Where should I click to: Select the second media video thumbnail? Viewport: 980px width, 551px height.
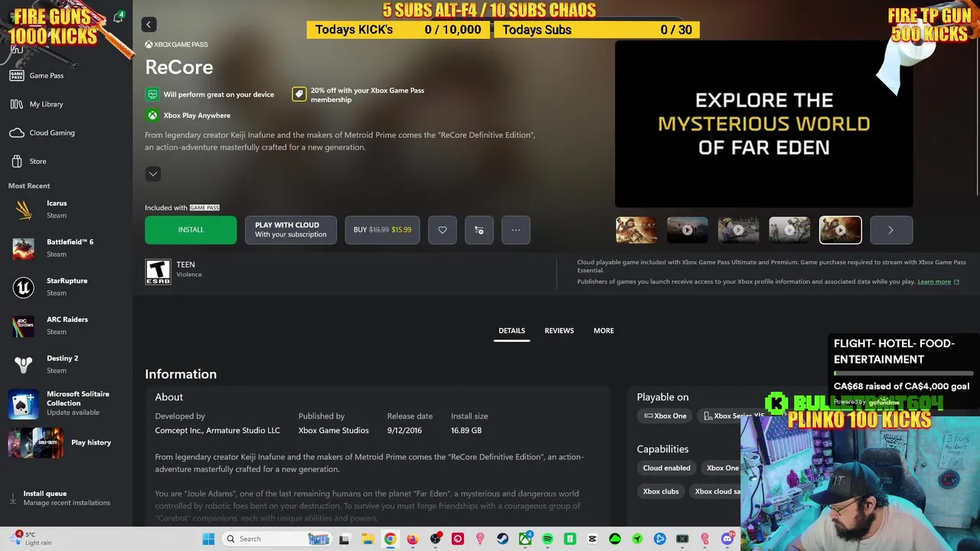(688, 230)
